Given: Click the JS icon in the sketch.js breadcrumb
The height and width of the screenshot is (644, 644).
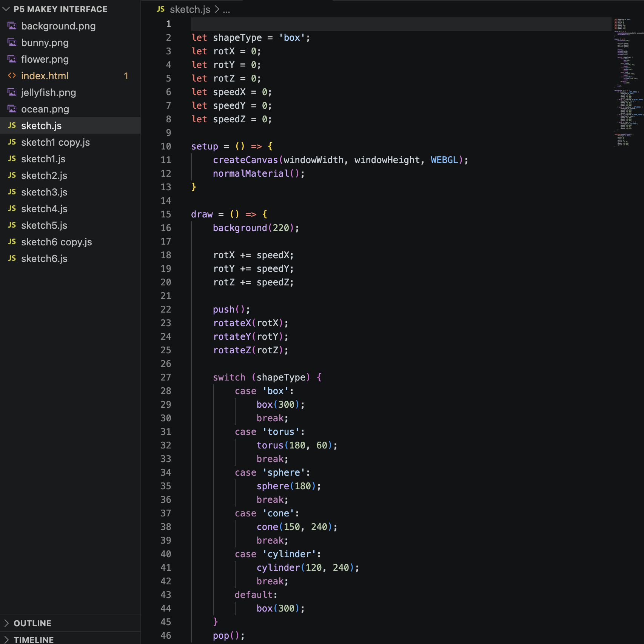Looking at the screenshot, I should 161,9.
